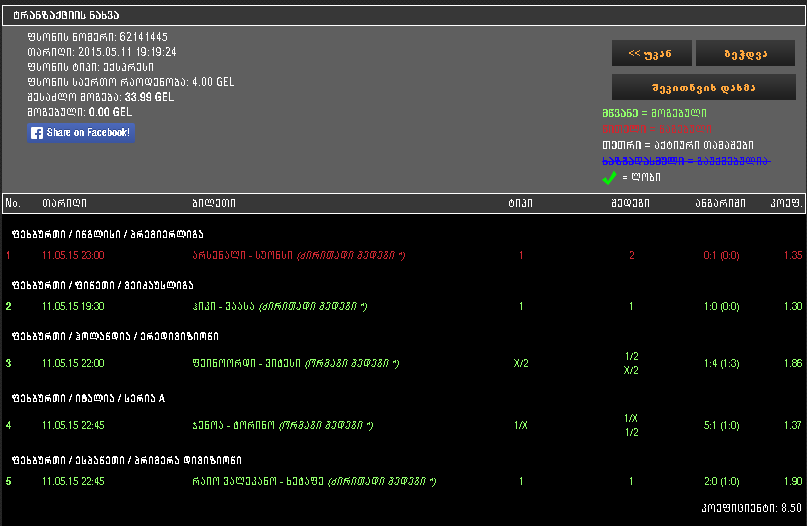Click the Share on Facebook! button
The height and width of the screenshot is (526, 807).
click(81, 133)
